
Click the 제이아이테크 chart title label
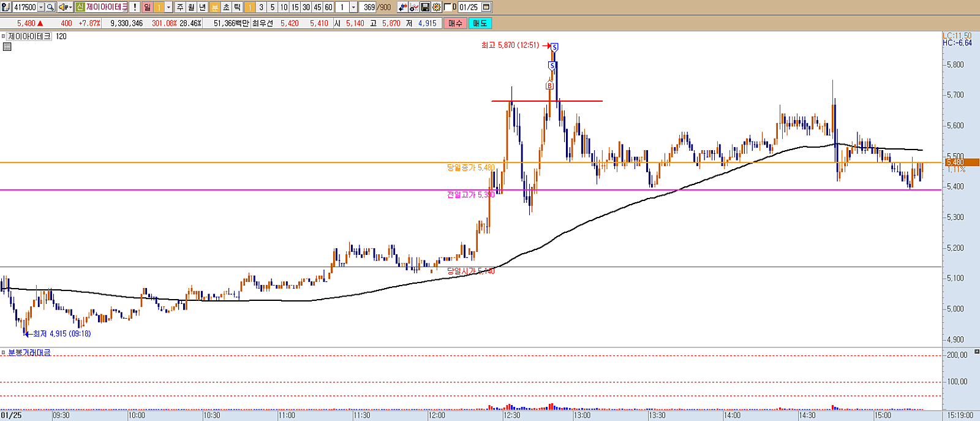[29, 37]
